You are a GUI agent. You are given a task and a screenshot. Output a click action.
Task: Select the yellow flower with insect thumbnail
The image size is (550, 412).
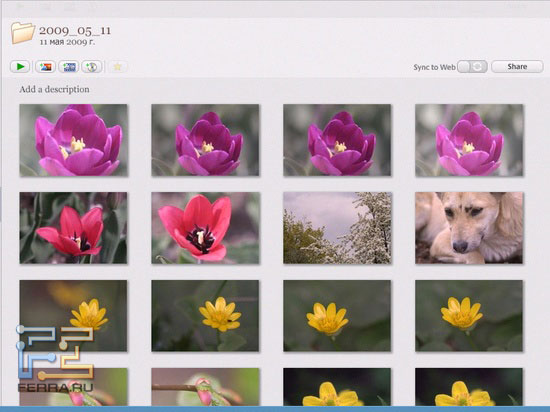[x=205, y=316]
